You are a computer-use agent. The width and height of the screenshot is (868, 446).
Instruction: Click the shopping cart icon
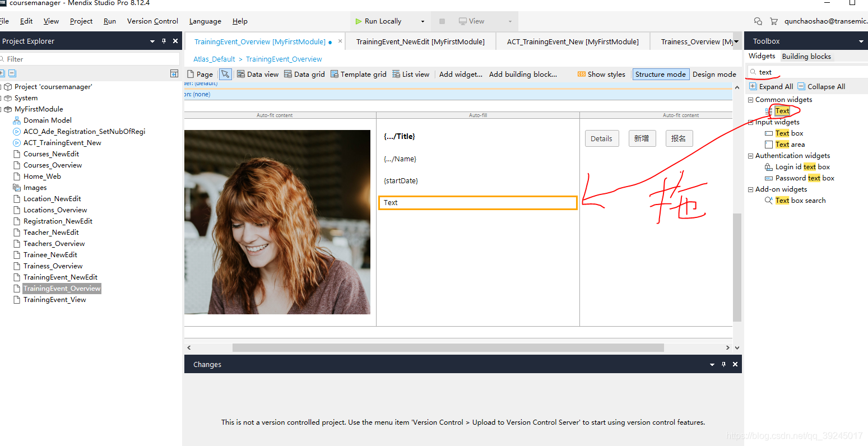coord(774,21)
